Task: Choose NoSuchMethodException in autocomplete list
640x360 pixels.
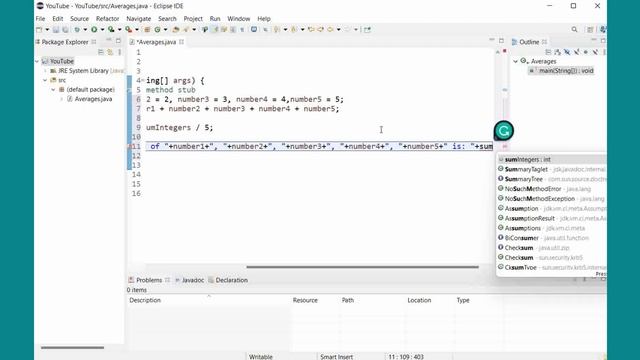Action: (551, 198)
